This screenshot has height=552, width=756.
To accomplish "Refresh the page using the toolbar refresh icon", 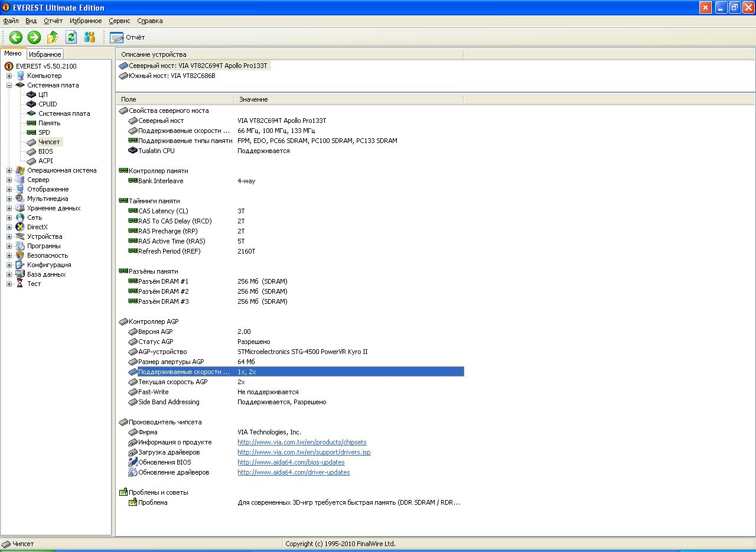I will pyautogui.click(x=71, y=37).
